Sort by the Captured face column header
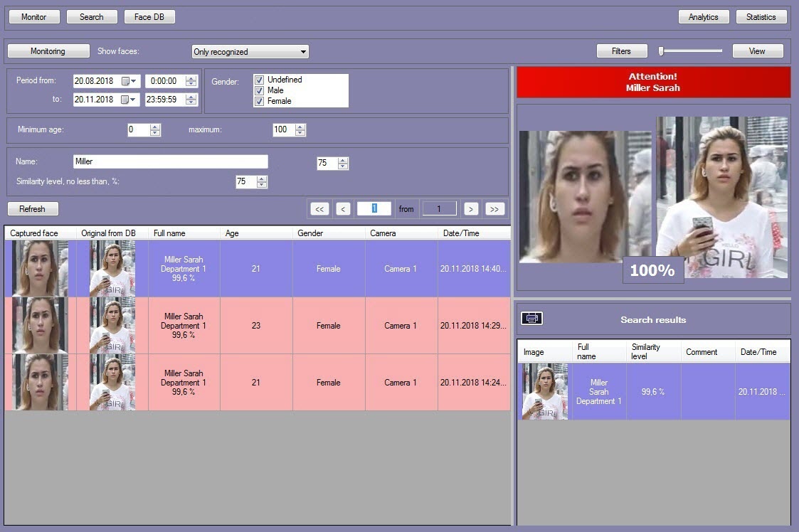Screen dimensions: 799x532 (x=41, y=233)
